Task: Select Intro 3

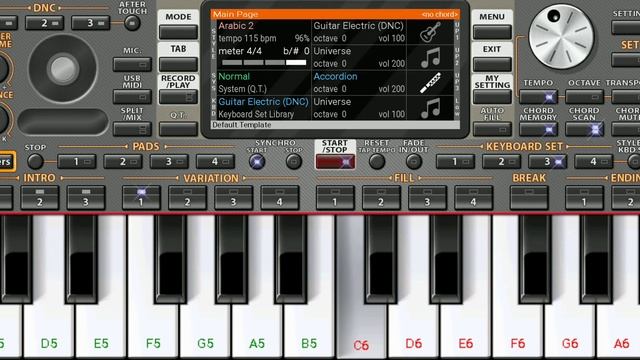Action: [x=86, y=198]
